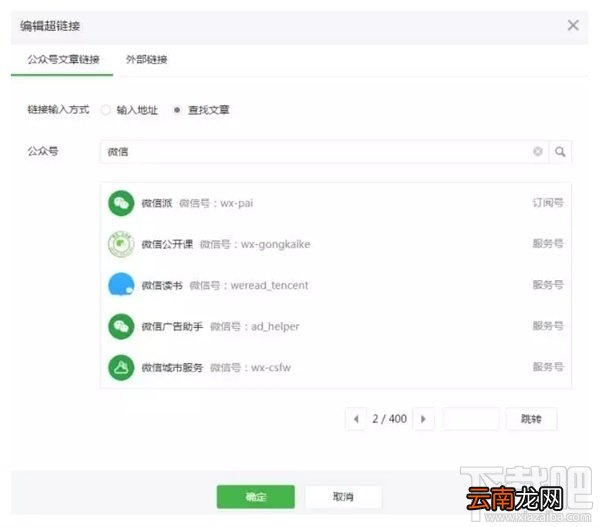Click the 服务号 label in 微信读书 row

coord(548,285)
